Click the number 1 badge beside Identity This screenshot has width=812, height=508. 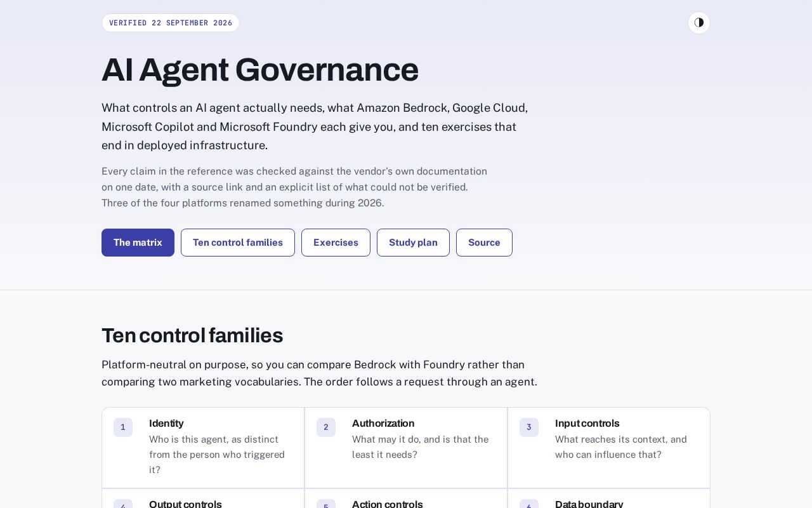coord(123,427)
